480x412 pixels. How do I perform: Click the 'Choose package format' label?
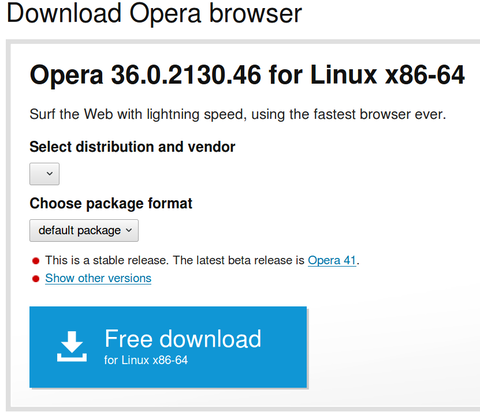tap(111, 204)
